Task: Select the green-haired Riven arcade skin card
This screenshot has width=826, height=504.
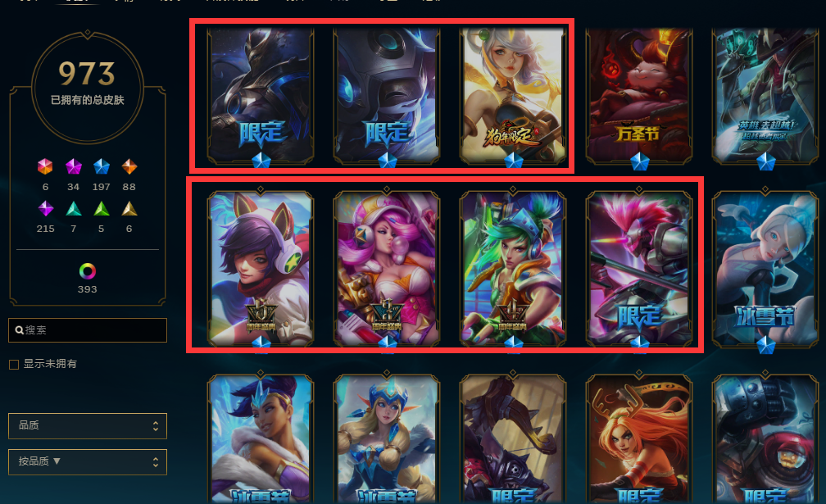Action: pos(513,267)
